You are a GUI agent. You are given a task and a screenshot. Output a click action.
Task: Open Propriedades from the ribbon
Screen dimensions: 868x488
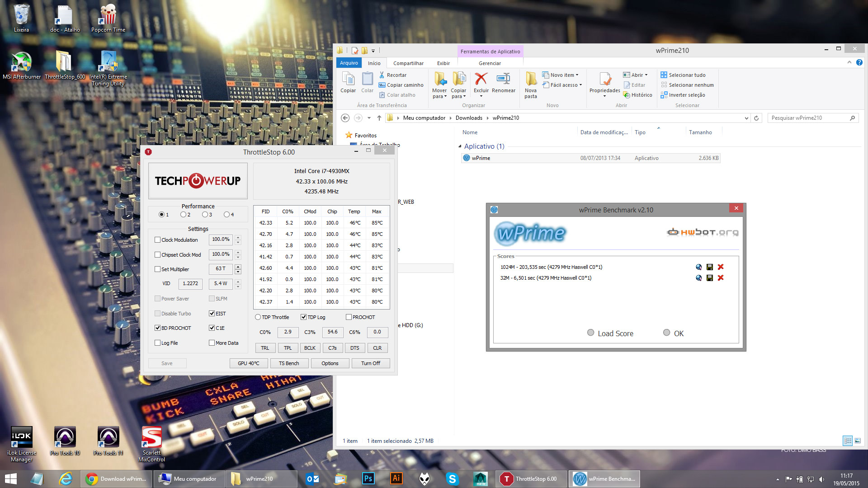pyautogui.click(x=604, y=84)
